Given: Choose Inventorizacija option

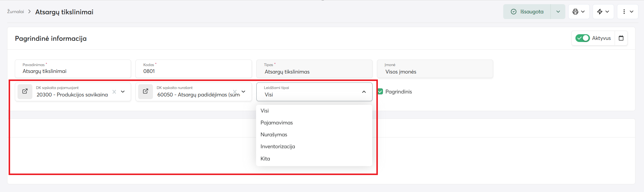Looking at the screenshot, I should [x=277, y=146].
